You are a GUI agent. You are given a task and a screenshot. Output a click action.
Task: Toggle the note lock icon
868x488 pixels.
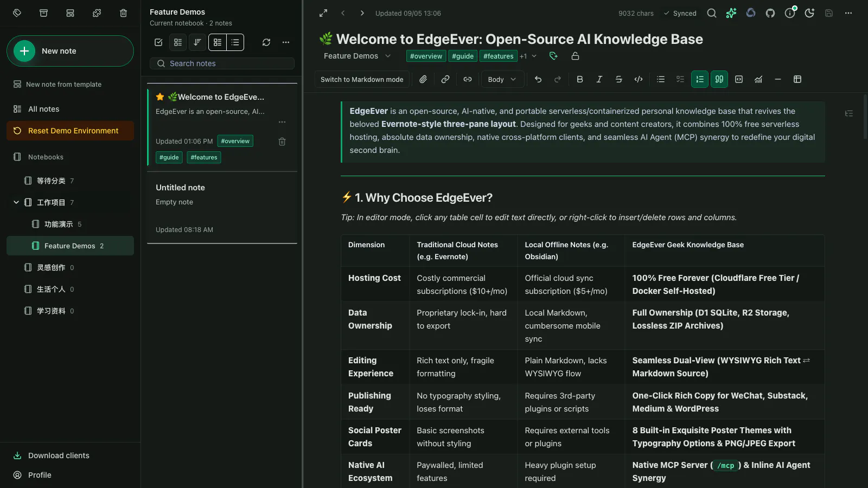(576, 56)
